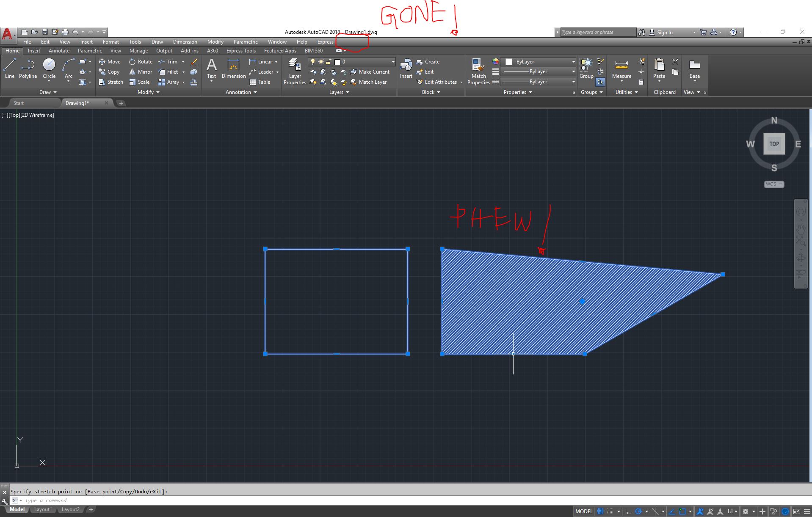Switch to the Annotate ribbon tab
This screenshot has height=517, width=812.
tap(59, 50)
